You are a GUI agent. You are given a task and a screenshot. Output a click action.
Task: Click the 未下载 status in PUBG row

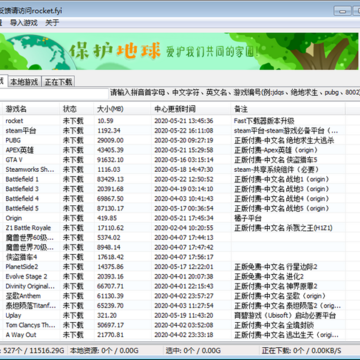click(73, 140)
